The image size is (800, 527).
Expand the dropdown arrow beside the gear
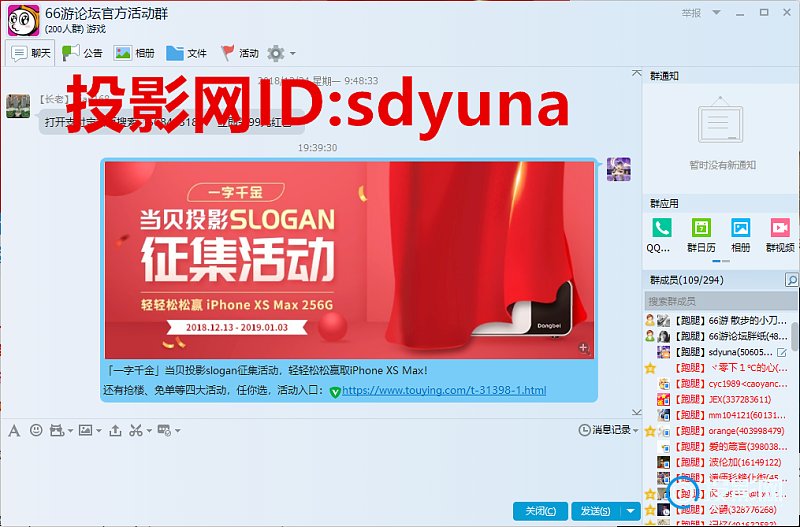[x=293, y=53]
